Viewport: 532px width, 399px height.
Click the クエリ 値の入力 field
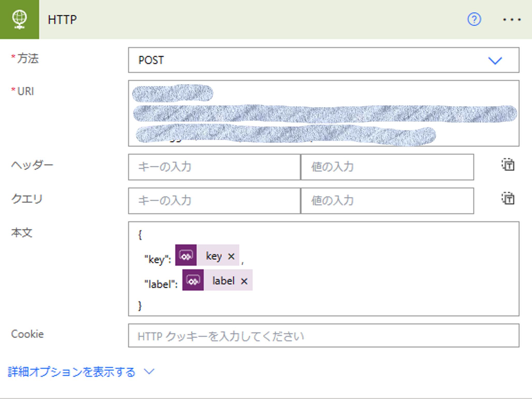point(387,200)
